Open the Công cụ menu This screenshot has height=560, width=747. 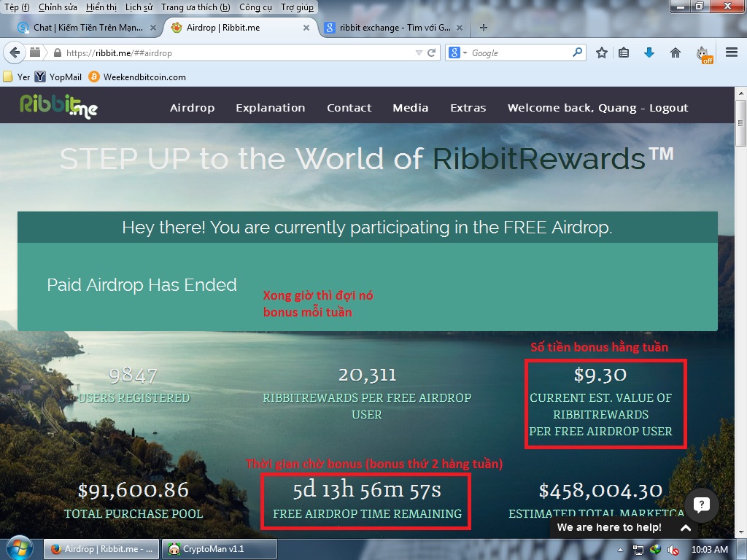[255, 7]
